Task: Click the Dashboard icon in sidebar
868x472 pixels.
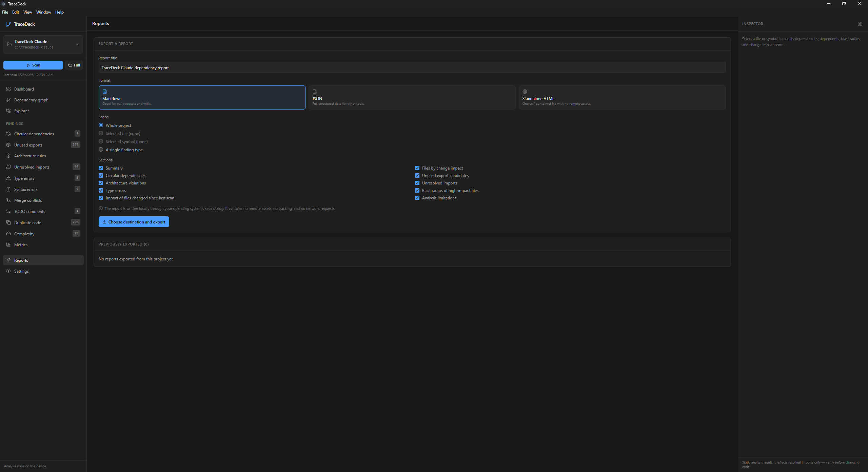Action: 8,89
